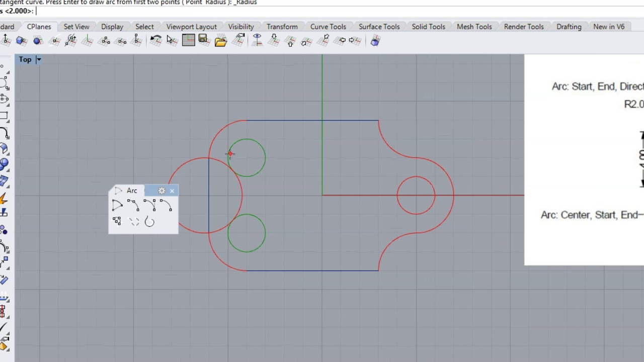Select the CPlane with mouse cursor icon

point(172,41)
